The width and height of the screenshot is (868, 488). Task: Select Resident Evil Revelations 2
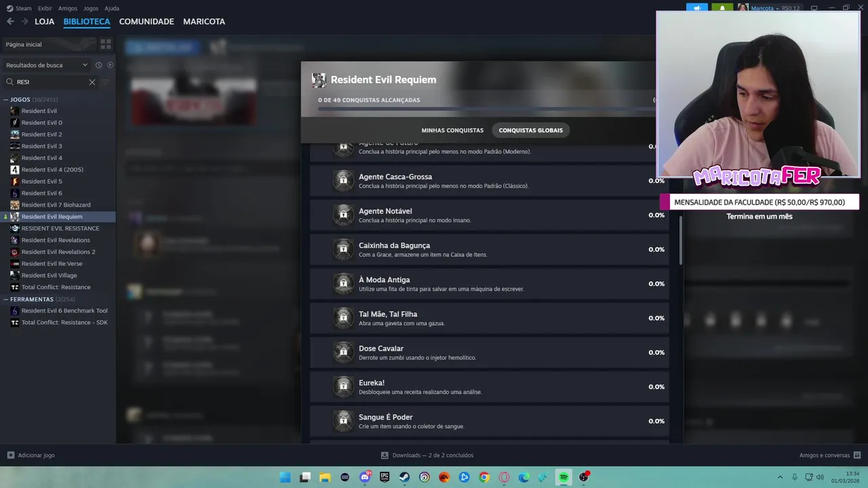pos(58,252)
